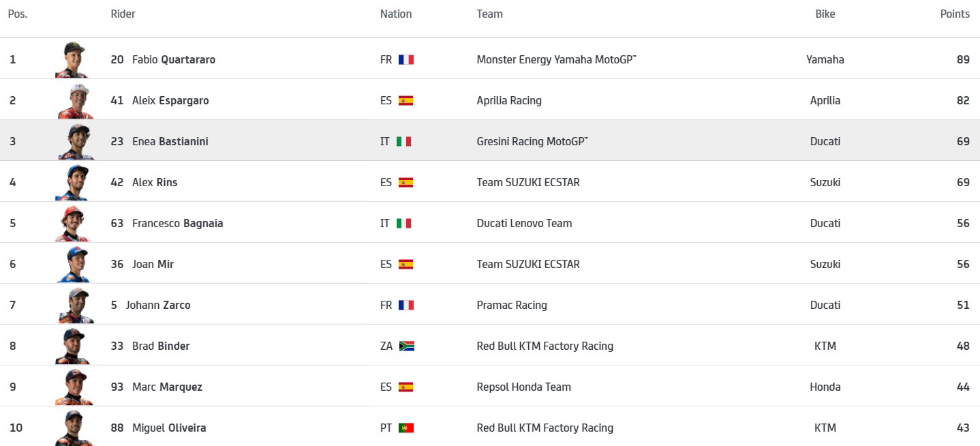Click the Italian flag in Bagnaia's row
Image resolution: width=980 pixels, height=446 pixels.
click(404, 224)
